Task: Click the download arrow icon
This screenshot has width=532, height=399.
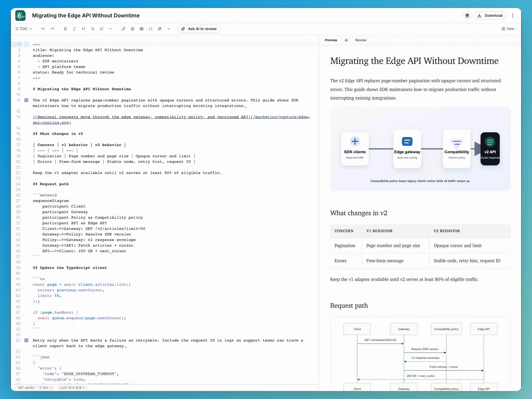Action: (x=479, y=16)
